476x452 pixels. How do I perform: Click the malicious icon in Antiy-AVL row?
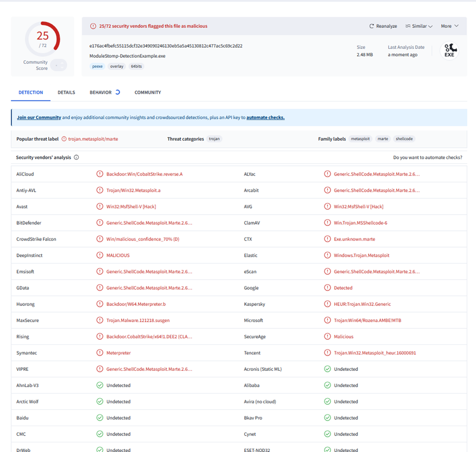(x=99, y=190)
